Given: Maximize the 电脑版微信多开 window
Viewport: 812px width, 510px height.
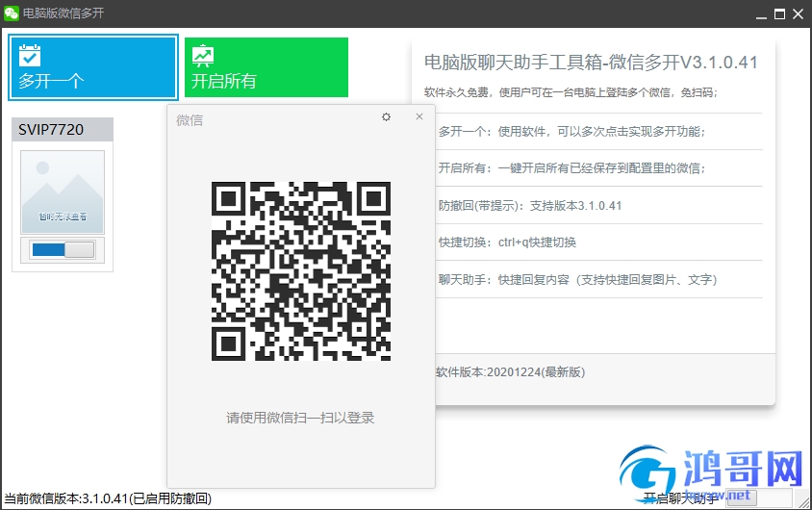Looking at the screenshot, I should [779, 14].
